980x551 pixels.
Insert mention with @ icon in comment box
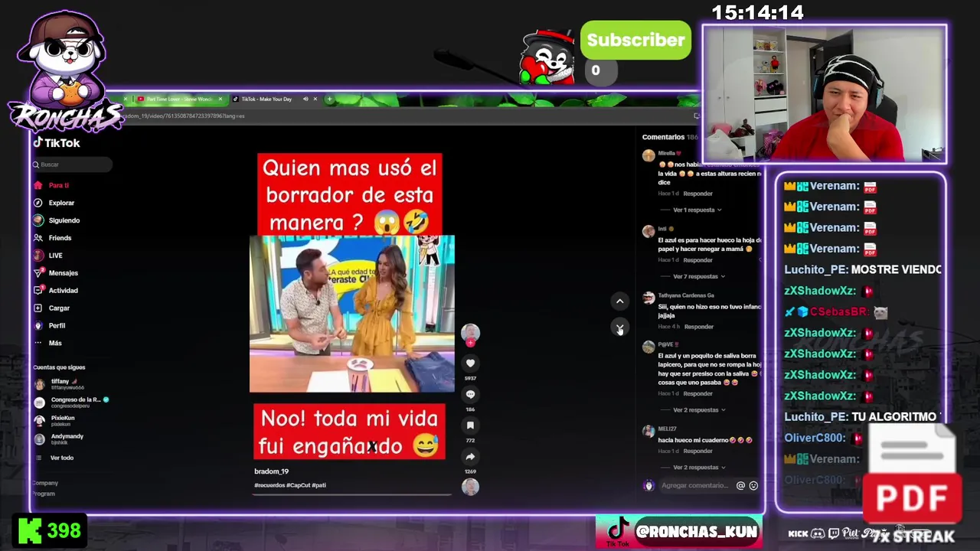tap(740, 485)
